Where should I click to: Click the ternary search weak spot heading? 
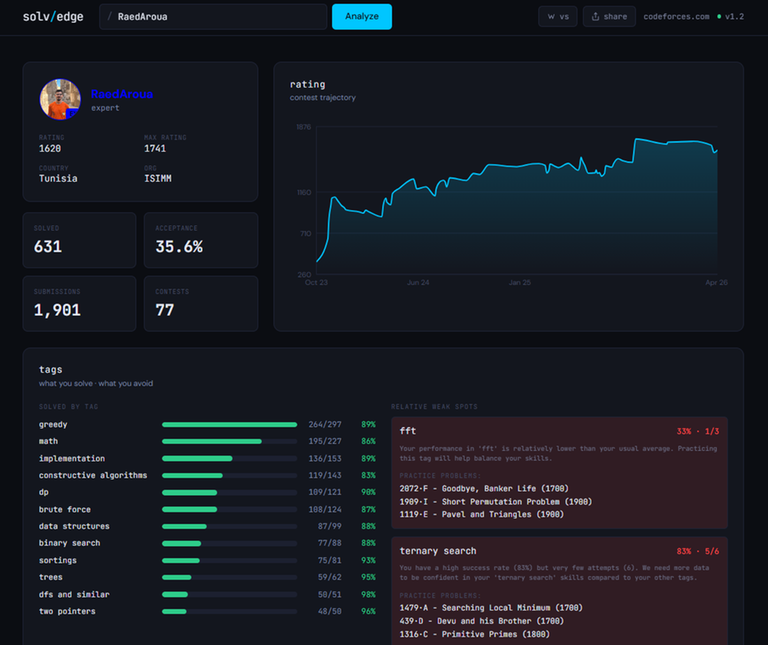coord(437,551)
